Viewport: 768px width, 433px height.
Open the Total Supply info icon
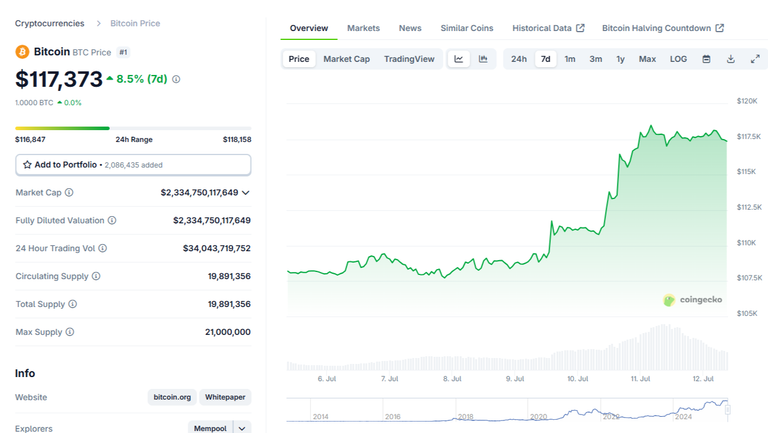(72, 304)
